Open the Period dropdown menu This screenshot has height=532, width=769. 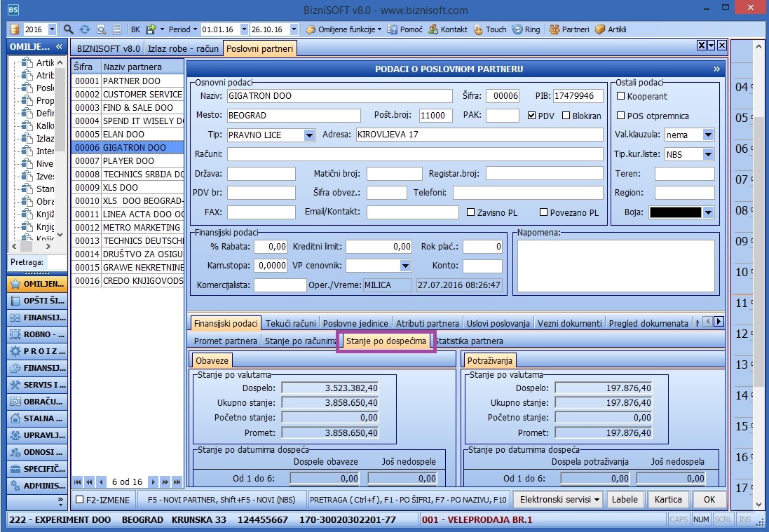182,29
